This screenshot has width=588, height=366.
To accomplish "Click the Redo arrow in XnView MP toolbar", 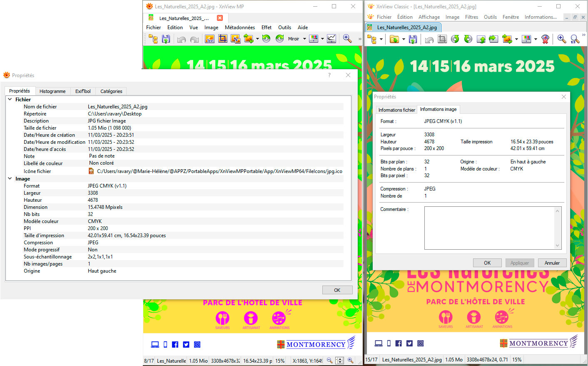I will pyautogui.click(x=194, y=39).
